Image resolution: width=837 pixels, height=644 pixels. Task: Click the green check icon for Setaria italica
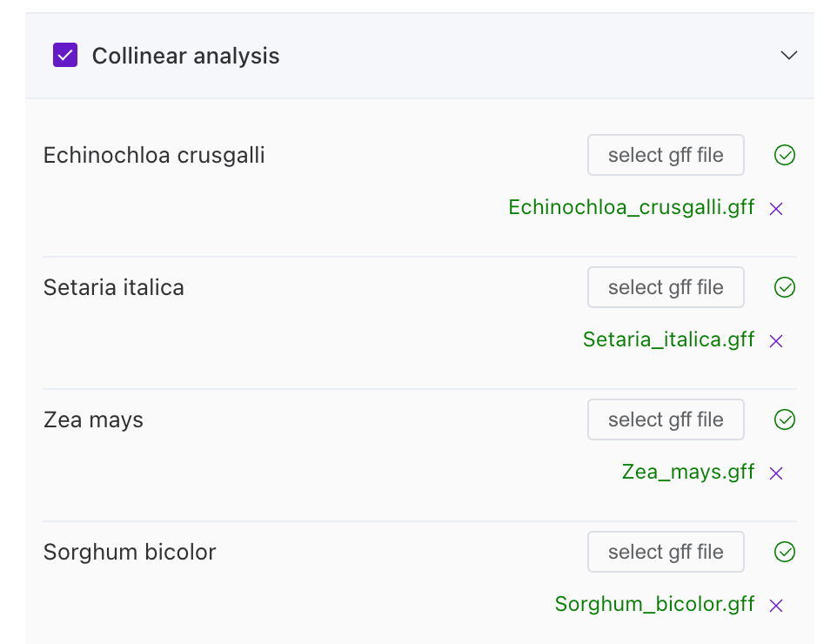[x=785, y=287]
